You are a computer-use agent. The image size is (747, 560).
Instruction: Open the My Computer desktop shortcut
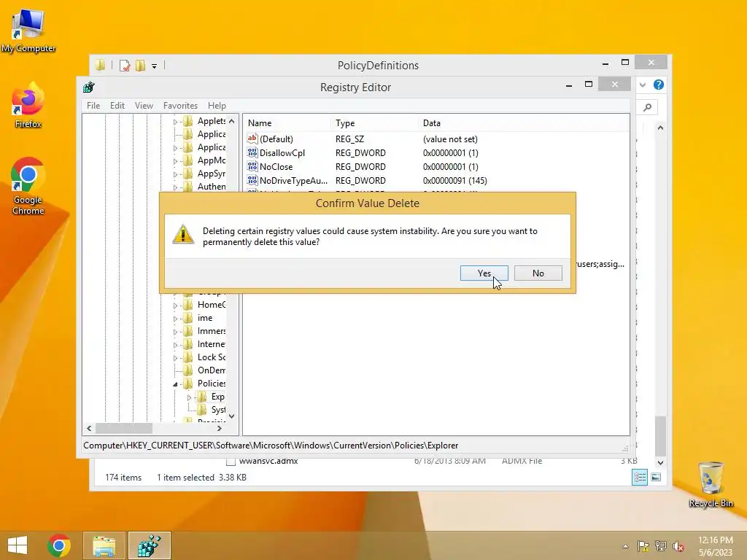point(28,31)
